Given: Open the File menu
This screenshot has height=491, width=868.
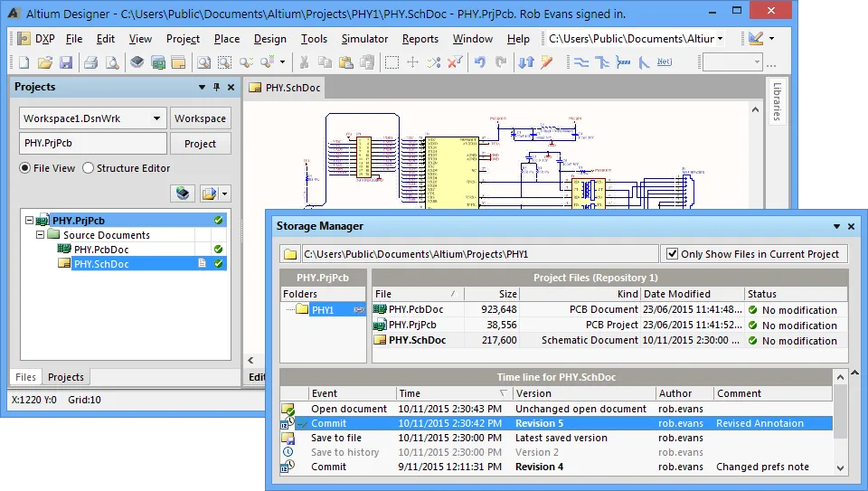Looking at the screenshot, I should [73, 39].
